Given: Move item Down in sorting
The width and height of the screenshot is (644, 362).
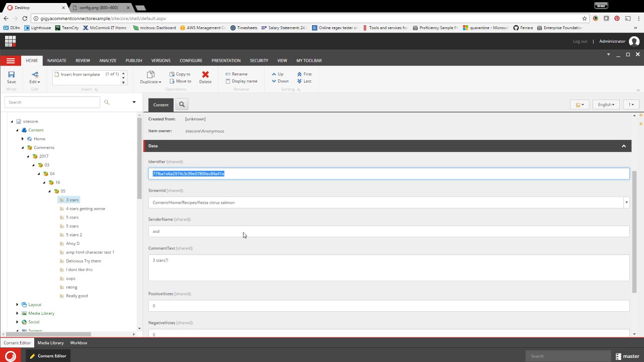Looking at the screenshot, I should point(280,81).
